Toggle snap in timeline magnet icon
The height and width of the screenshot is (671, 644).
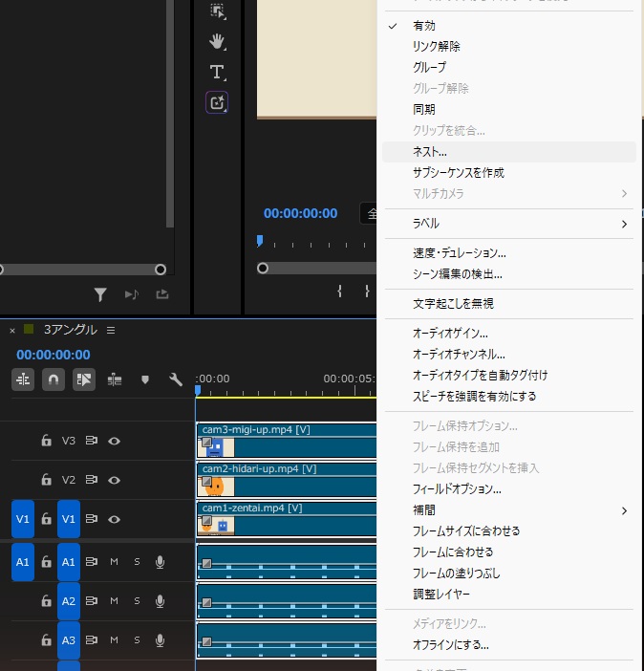click(54, 379)
